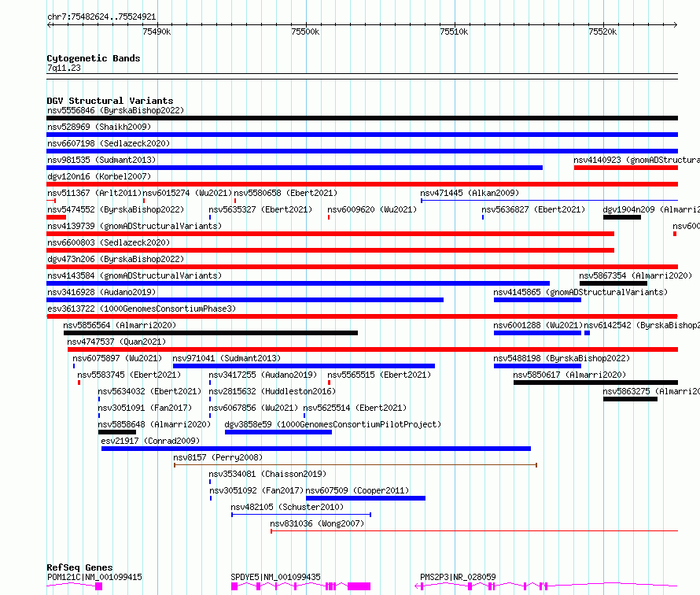
Task: Open the nsv5583745 (Ebert2021) label
Action: 129,375
